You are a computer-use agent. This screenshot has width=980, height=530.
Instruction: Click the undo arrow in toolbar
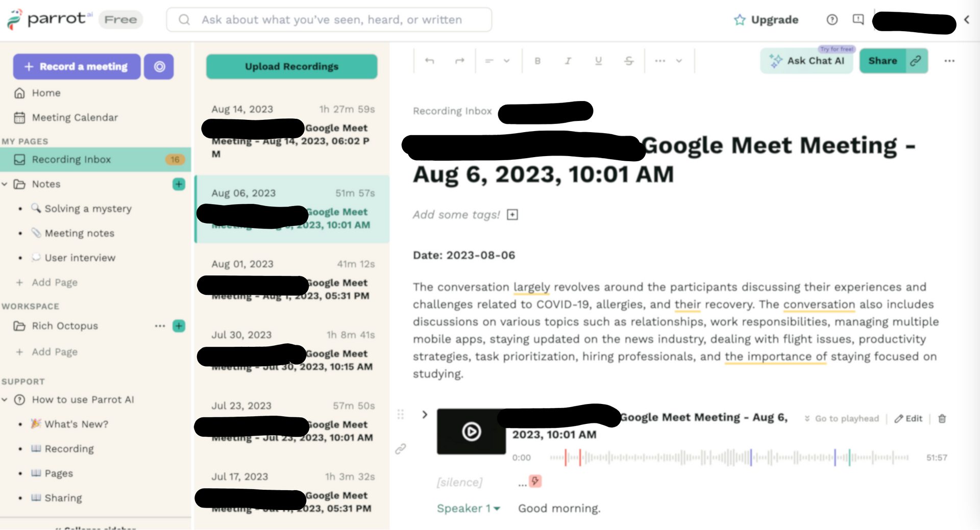pyautogui.click(x=429, y=61)
